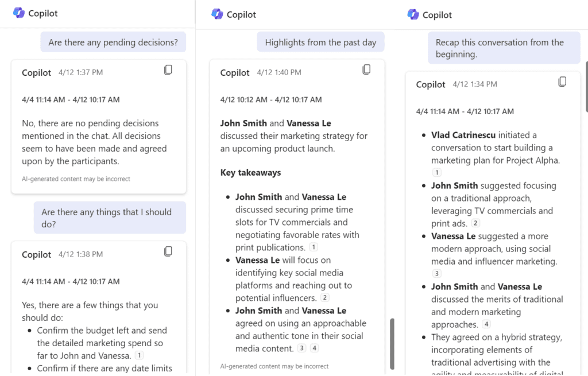
Task: Open citation 1 after 'send the detailed marketing spend'
Action: pyautogui.click(x=139, y=355)
